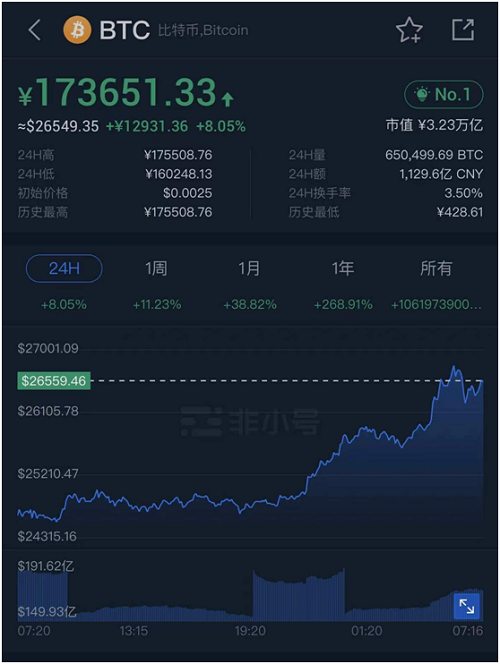Tap the 07:16 time axis label
Viewport: 500px width, 664px height.
468,631
